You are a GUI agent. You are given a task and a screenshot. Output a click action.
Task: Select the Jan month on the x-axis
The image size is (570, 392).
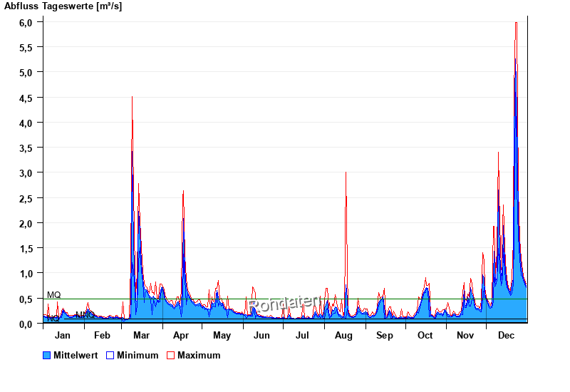pos(63,336)
